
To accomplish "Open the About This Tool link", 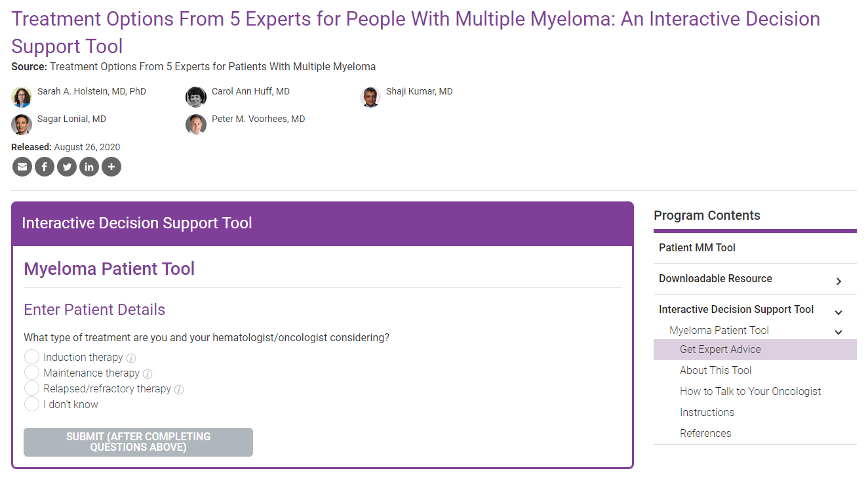I will (x=715, y=370).
